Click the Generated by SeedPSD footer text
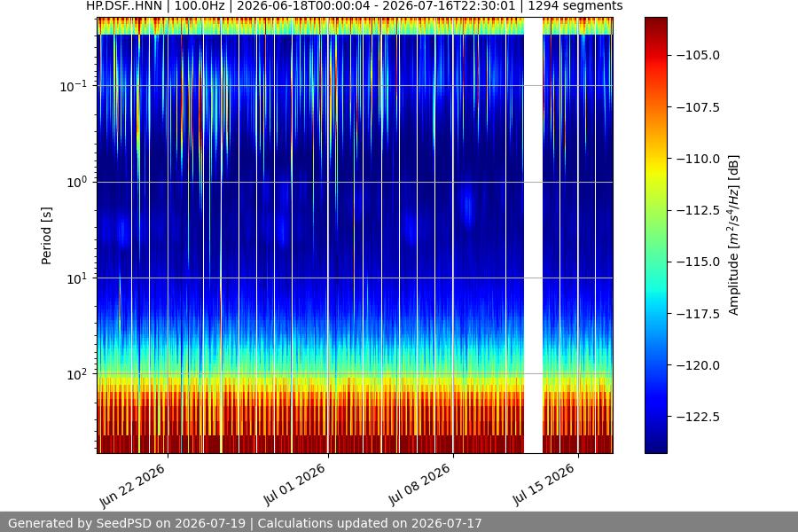The height and width of the screenshot is (532, 798). (x=245, y=523)
